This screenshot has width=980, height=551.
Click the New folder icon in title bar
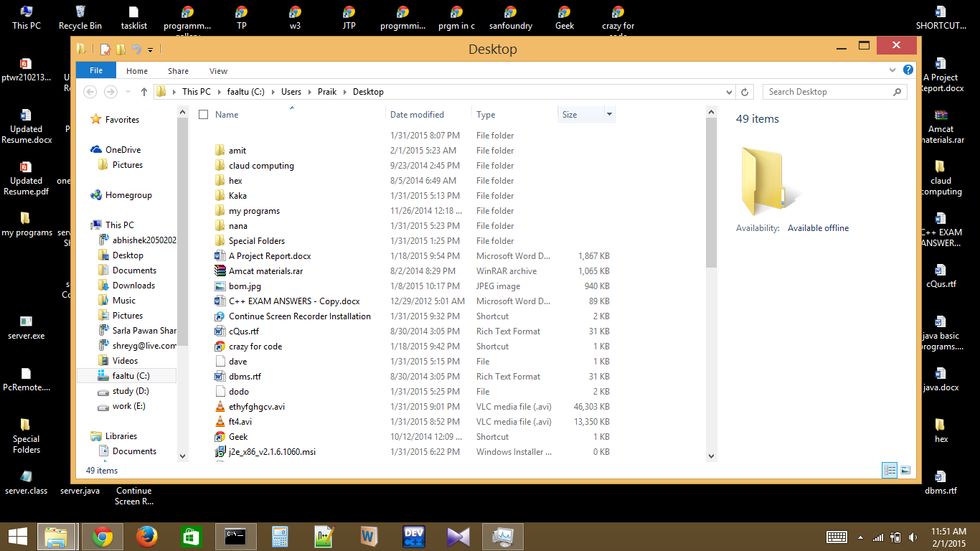(x=121, y=50)
